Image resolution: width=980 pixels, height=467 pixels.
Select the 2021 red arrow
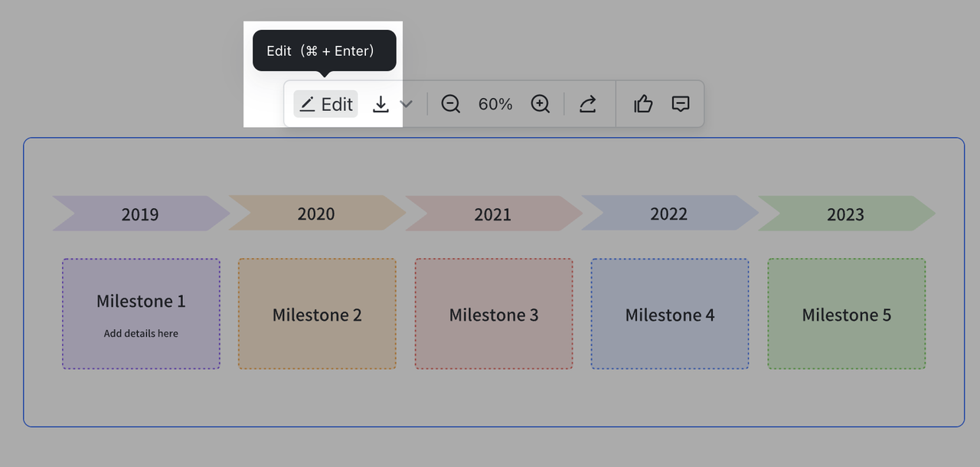(492, 214)
